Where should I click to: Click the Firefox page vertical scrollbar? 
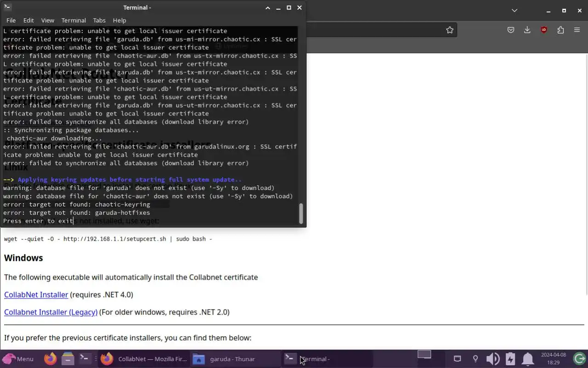[x=586, y=175]
